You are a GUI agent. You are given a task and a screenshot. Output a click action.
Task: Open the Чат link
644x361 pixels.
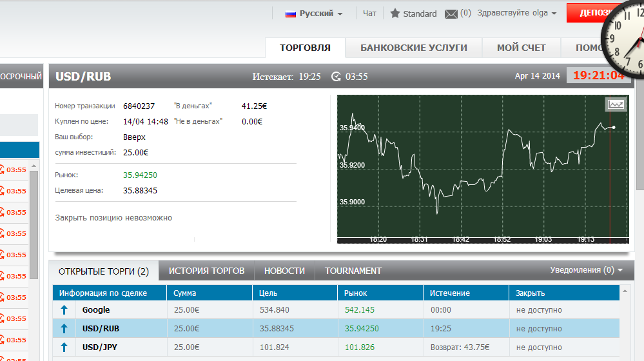[x=369, y=14]
